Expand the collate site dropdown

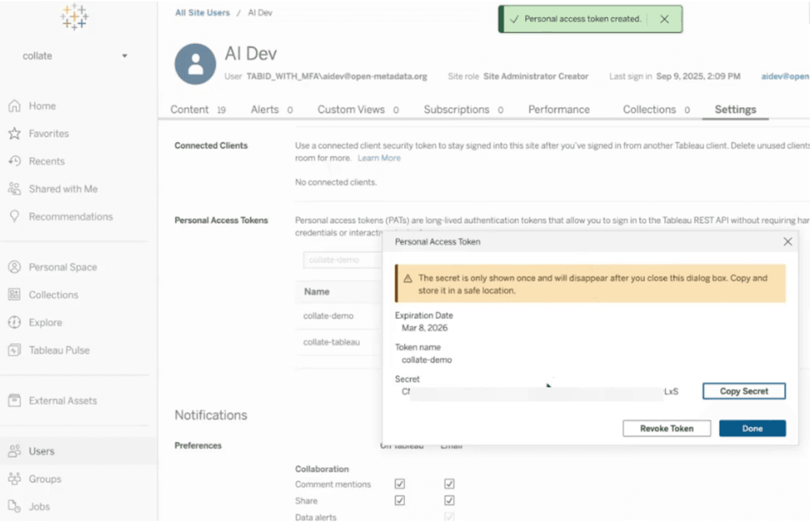[x=124, y=56]
